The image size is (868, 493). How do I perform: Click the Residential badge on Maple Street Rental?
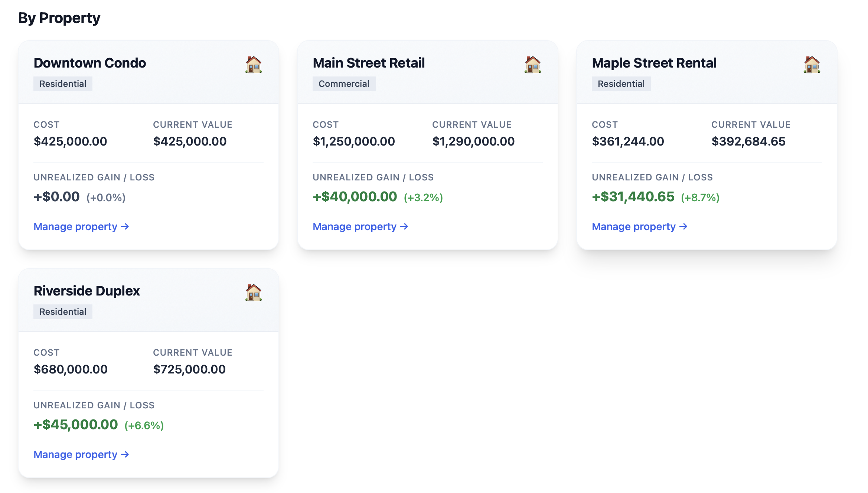point(621,84)
